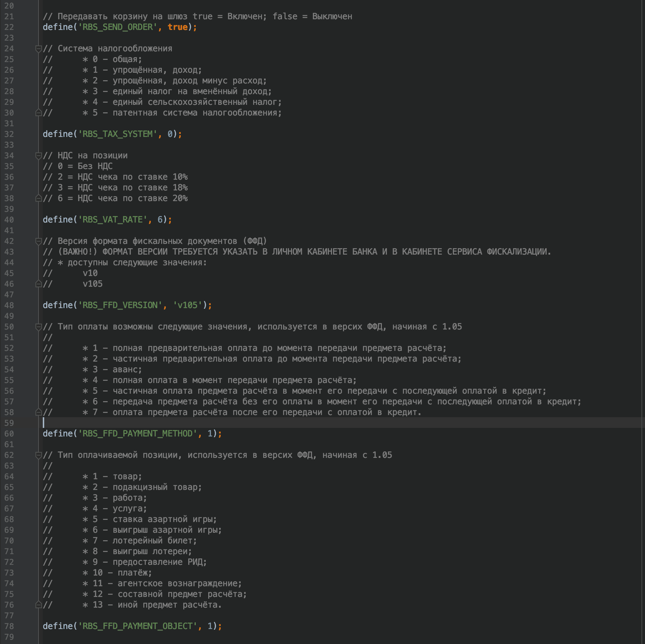Click the 'define' keyword on line 40
Screen dimensions: 645x644
tap(58, 220)
